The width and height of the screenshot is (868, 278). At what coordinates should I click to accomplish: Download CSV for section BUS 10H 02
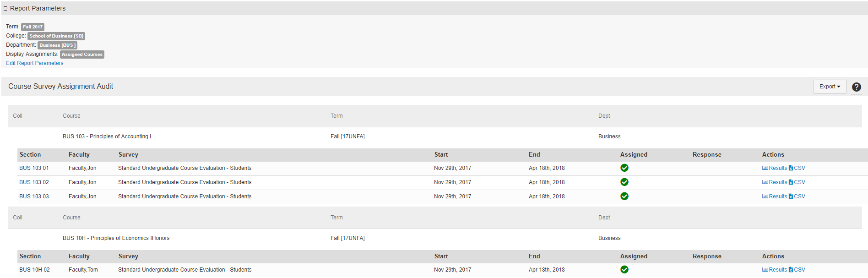point(797,270)
